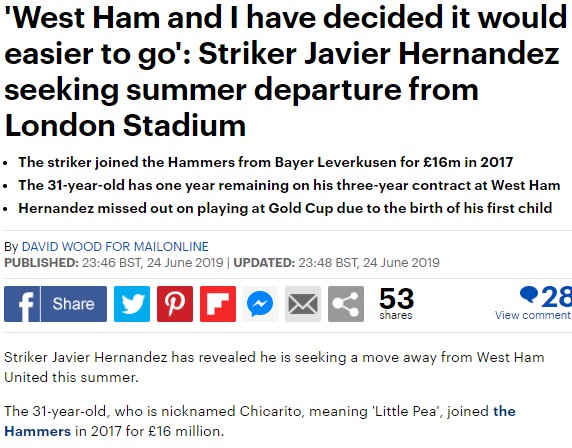Click the Facebook logo icon

click(22, 304)
